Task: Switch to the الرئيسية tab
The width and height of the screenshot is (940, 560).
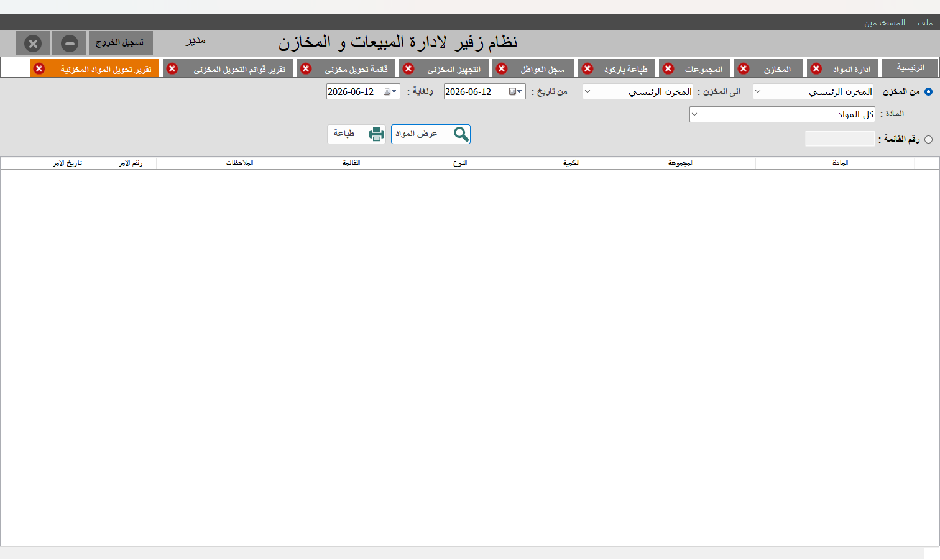Action: (x=910, y=68)
